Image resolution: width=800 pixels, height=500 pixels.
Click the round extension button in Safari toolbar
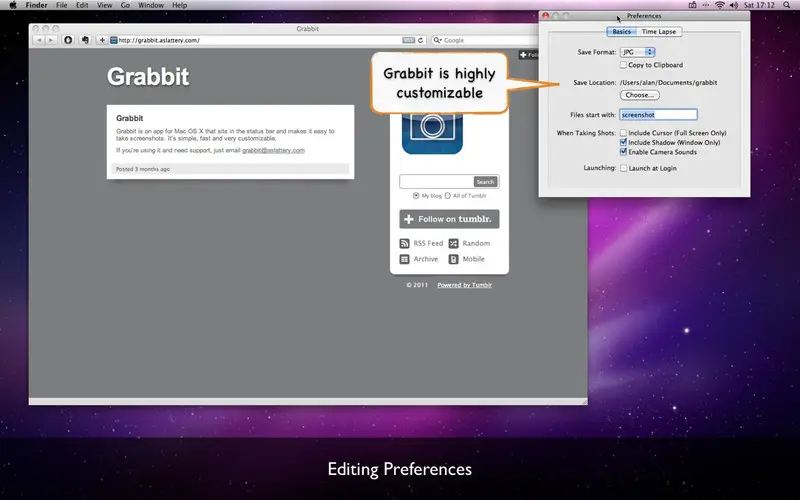click(68, 40)
